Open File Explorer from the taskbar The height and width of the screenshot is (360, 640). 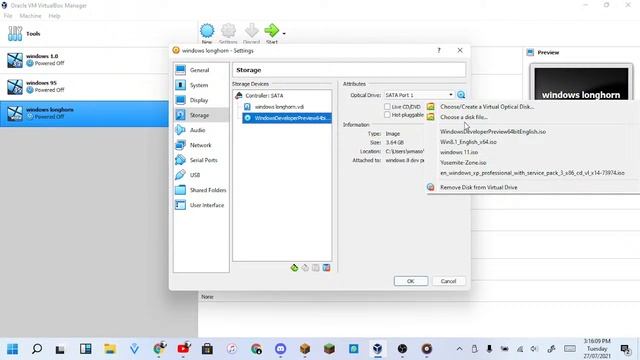(110, 349)
